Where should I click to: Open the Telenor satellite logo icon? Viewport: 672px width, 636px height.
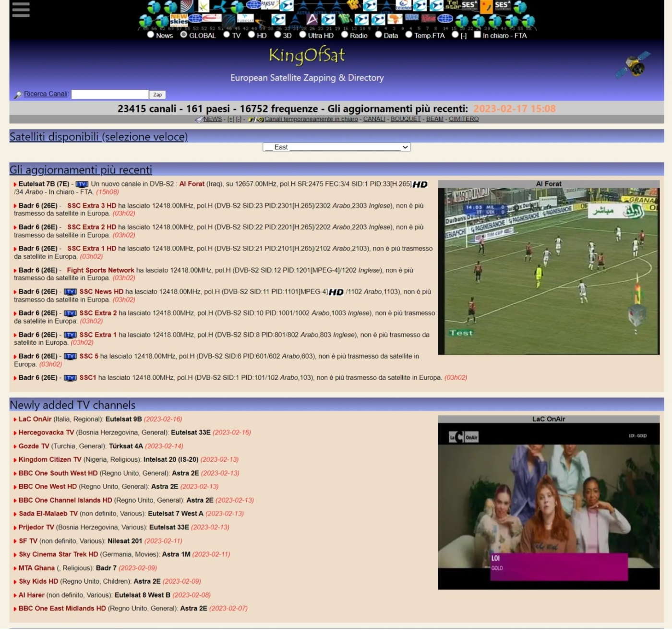[x=403, y=5]
